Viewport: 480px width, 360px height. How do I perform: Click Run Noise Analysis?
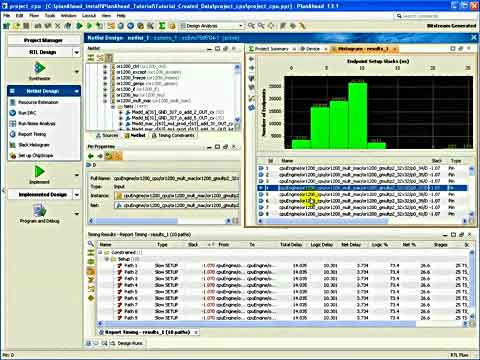37,124
